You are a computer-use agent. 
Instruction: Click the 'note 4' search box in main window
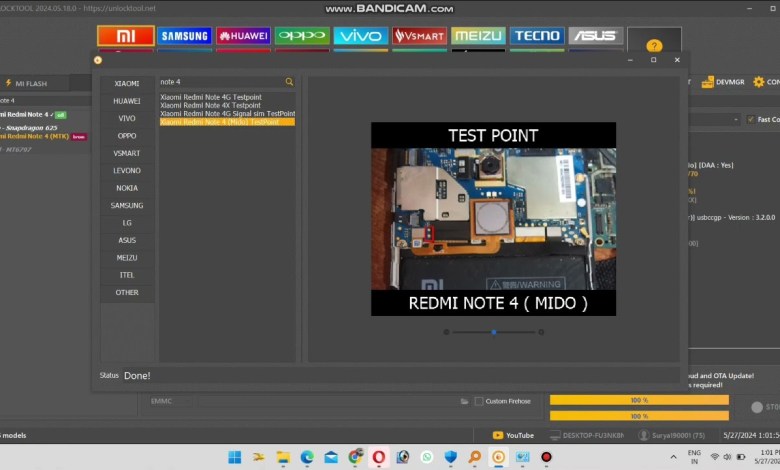(45, 100)
